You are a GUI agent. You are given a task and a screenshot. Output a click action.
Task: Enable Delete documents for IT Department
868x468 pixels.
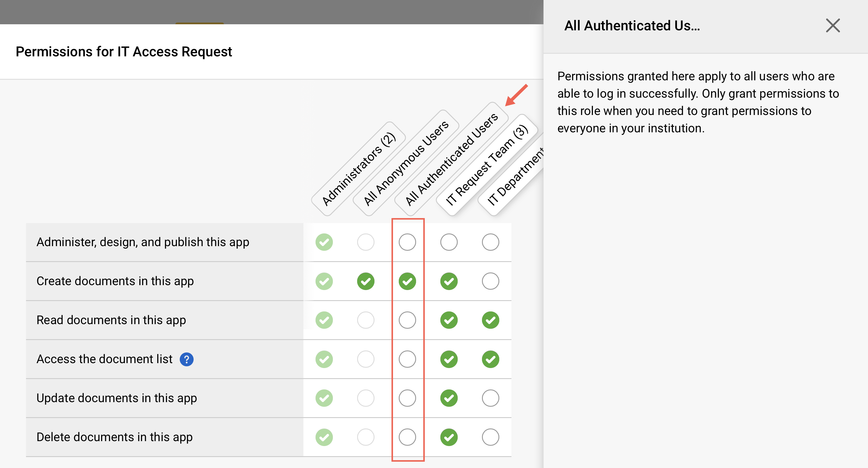point(490,437)
